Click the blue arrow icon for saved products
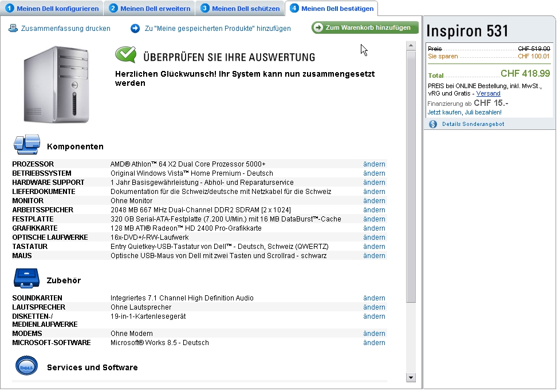 [135, 28]
